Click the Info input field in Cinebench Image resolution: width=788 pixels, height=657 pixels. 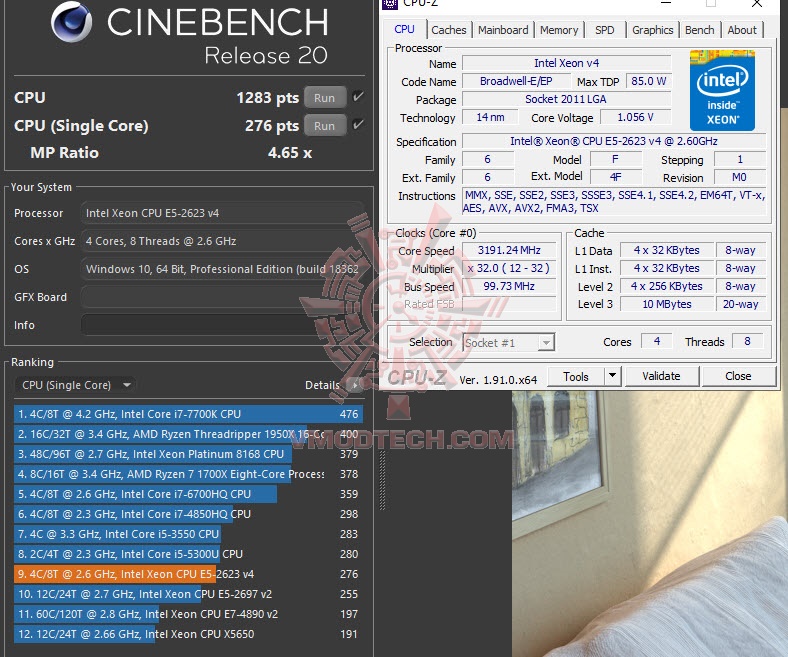pyautogui.click(x=221, y=325)
